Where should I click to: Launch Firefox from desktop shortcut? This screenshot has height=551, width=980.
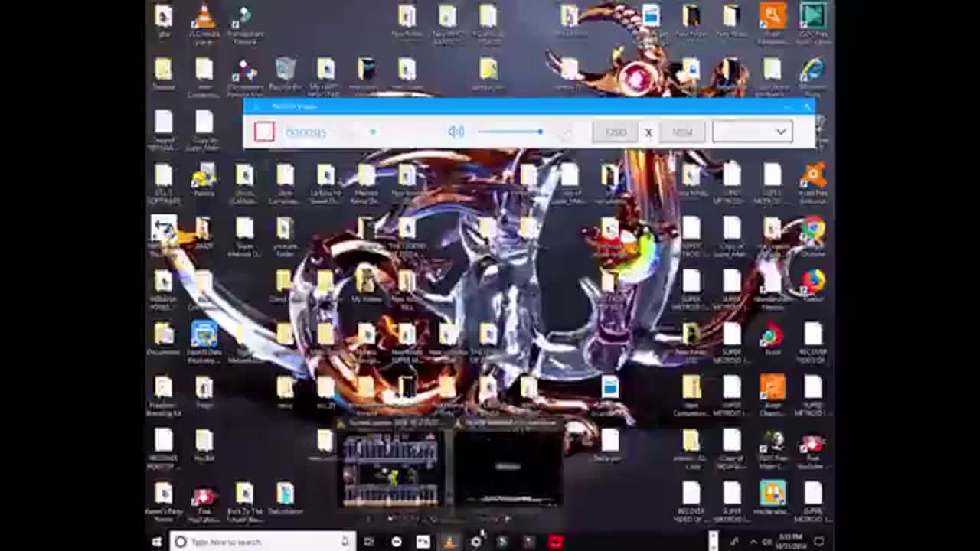click(812, 286)
